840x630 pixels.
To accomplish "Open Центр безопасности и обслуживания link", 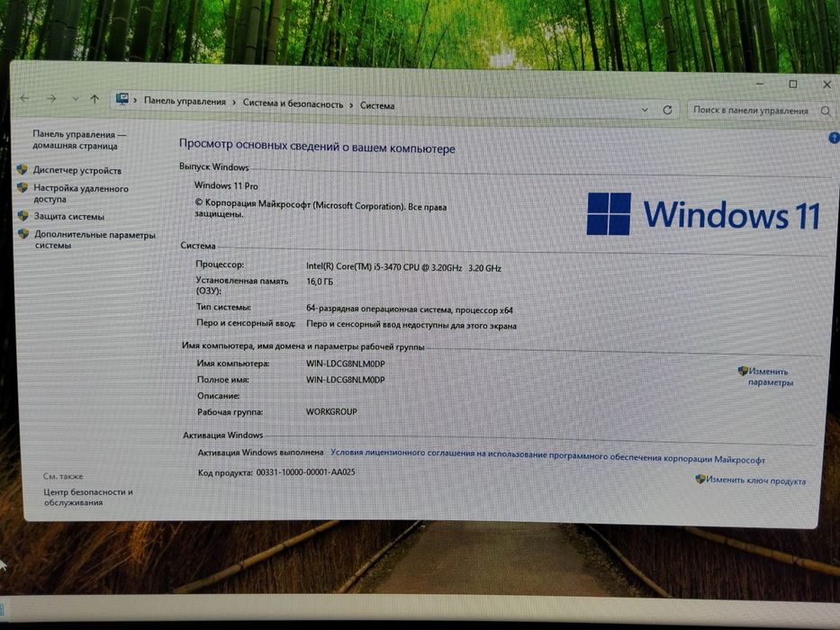I will (x=88, y=497).
